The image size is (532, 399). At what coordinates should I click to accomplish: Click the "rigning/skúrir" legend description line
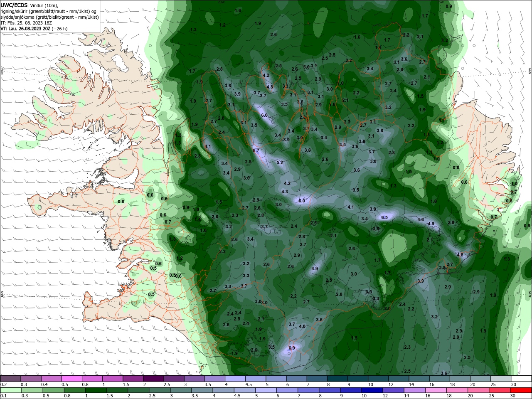(49, 11)
